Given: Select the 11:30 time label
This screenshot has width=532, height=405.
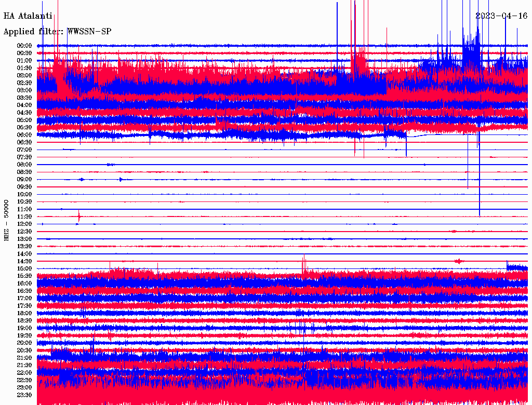Looking at the screenshot, I should [24, 217].
